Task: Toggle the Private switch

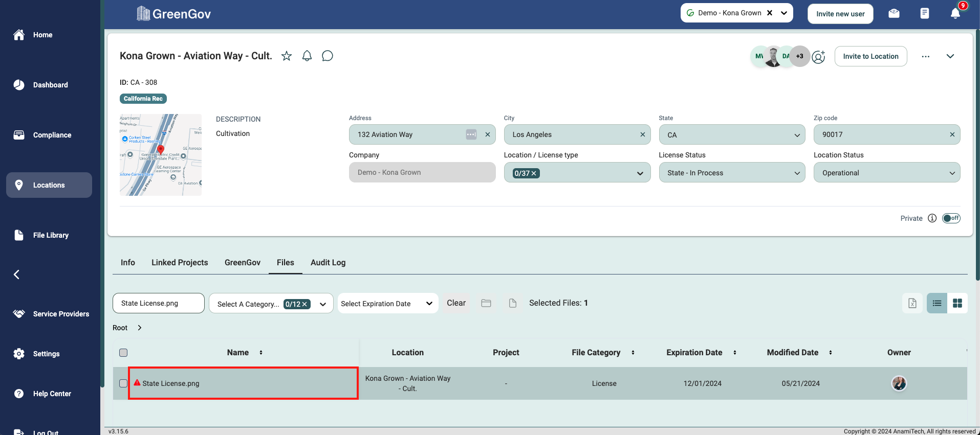Action: coord(951,218)
